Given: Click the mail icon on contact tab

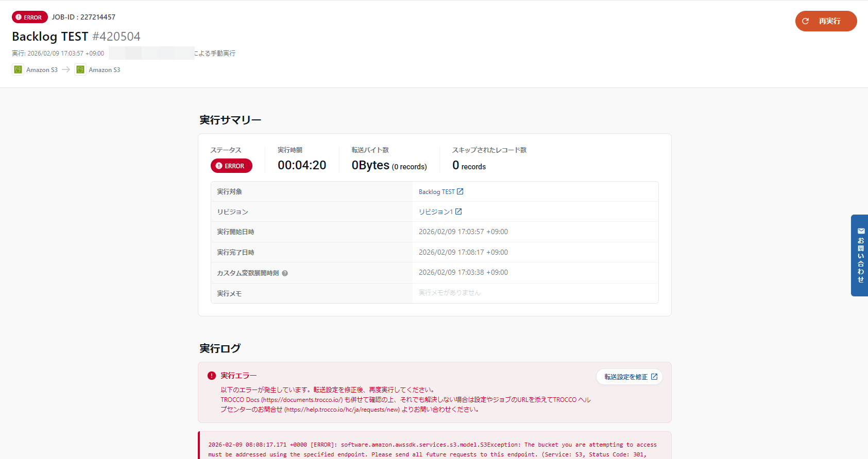Looking at the screenshot, I should [x=861, y=231].
